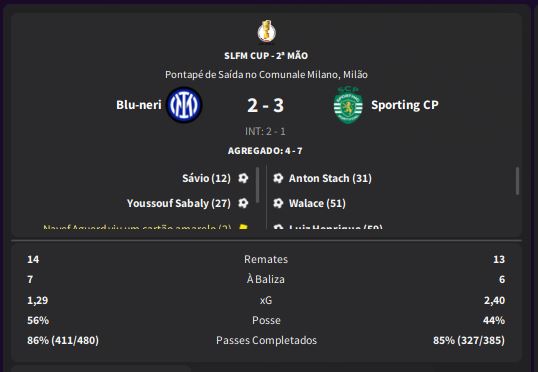Viewport: 538px width, 372px height.
Task: Open the Sporting CP club crest
Action: coord(348,105)
